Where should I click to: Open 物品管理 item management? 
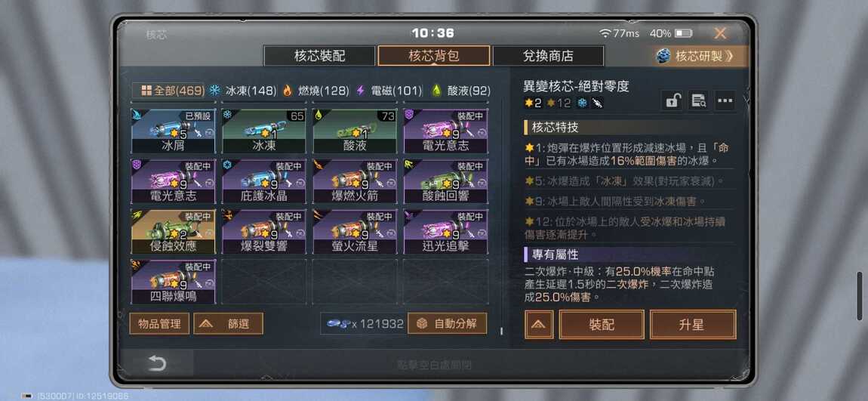tap(159, 323)
